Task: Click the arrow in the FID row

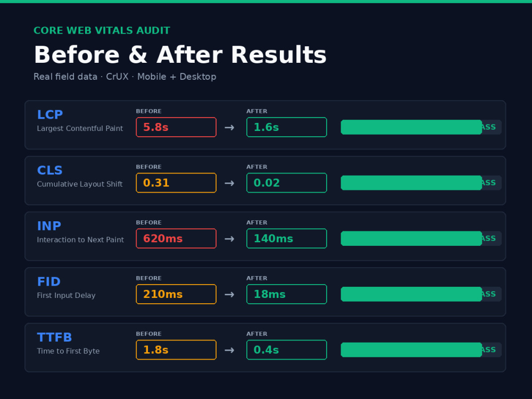Action: pyautogui.click(x=229, y=295)
